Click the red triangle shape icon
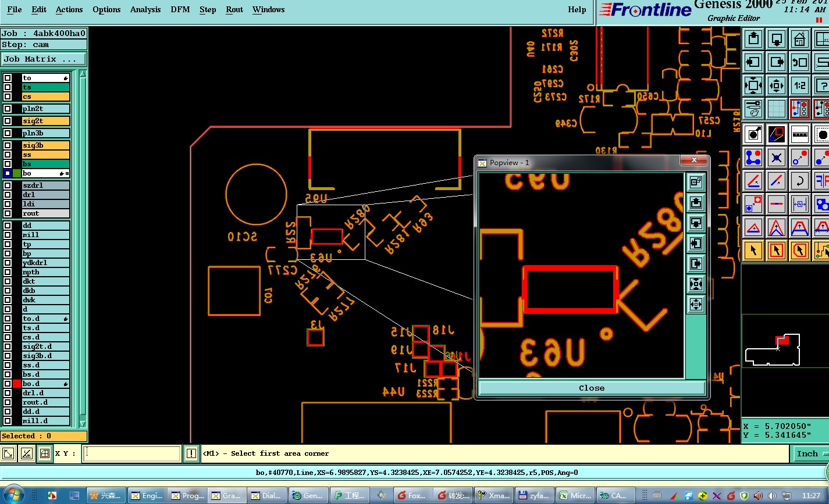Image resolution: width=829 pixels, height=504 pixels. click(x=753, y=227)
